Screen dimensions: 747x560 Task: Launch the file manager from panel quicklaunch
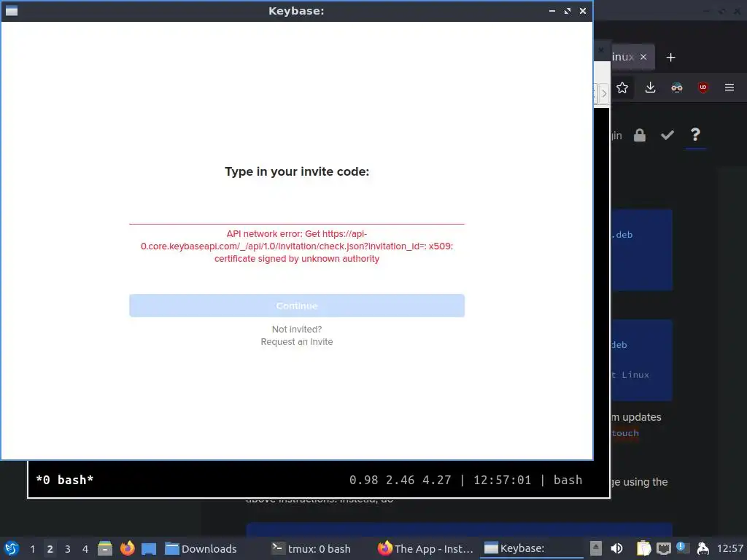point(105,548)
